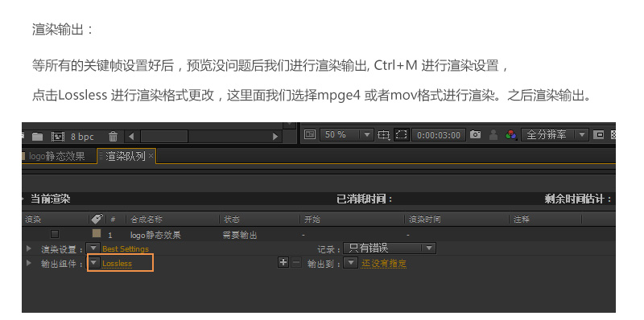Click the 0:00:03:00 current time field
644x320 pixels.
pyautogui.click(x=439, y=134)
